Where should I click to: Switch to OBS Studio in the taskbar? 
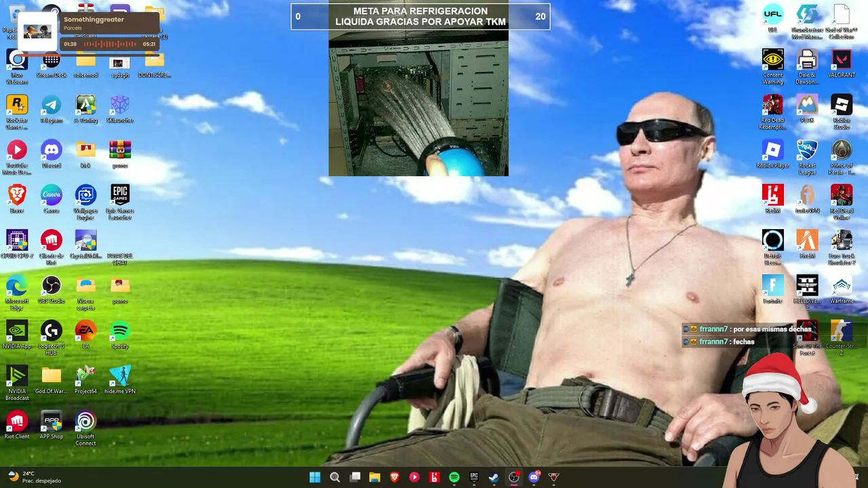click(513, 477)
